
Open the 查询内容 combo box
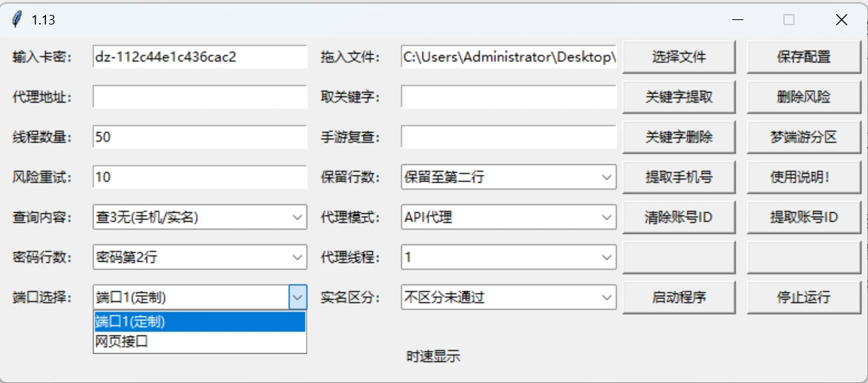(x=200, y=217)
